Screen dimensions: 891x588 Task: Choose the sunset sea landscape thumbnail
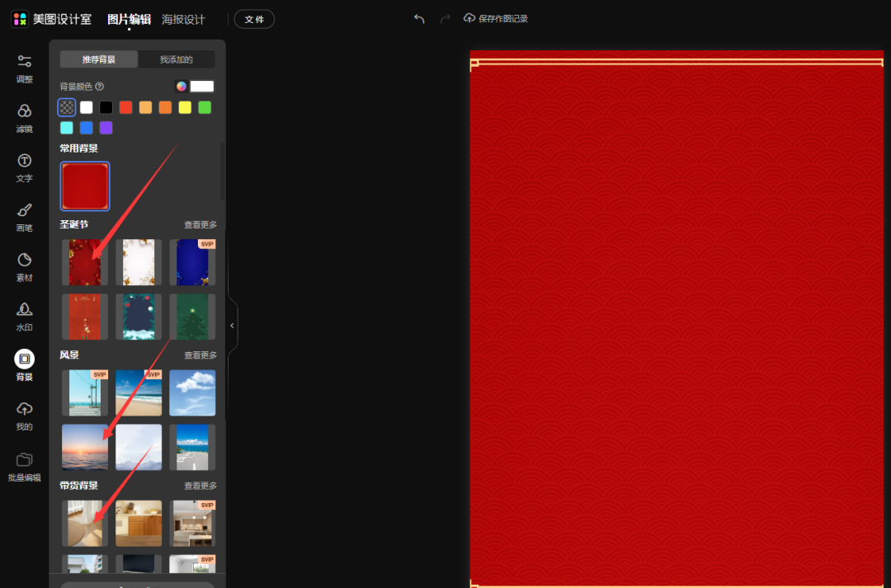pos(85,447)
